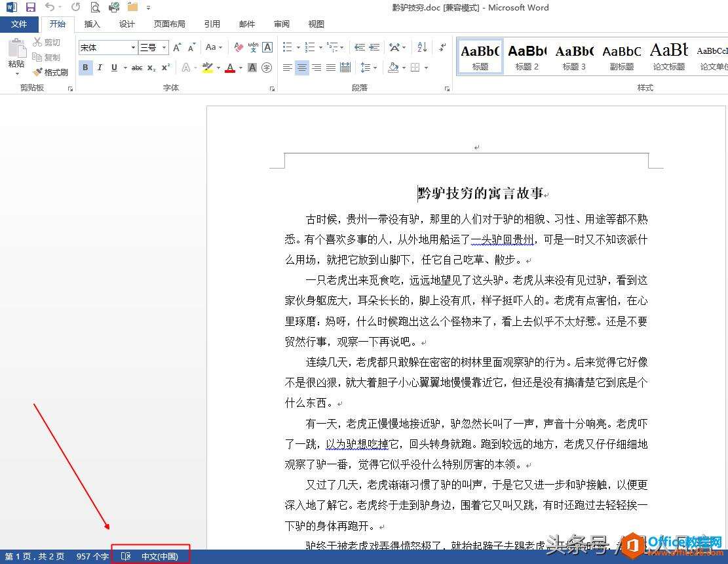Toggle center alignment button
This screenshot has width=728, height=564.
click(302, 68)
